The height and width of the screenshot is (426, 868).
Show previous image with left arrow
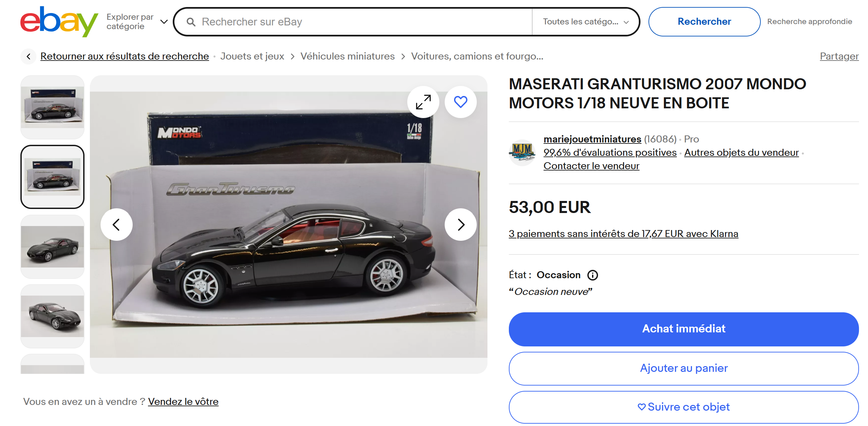tap(116, 224)
